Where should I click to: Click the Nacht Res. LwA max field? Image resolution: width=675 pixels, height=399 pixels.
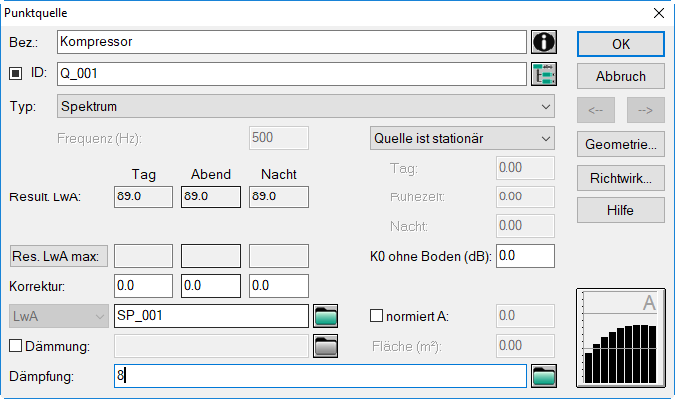pyautogui.click(x=279, y=256)
